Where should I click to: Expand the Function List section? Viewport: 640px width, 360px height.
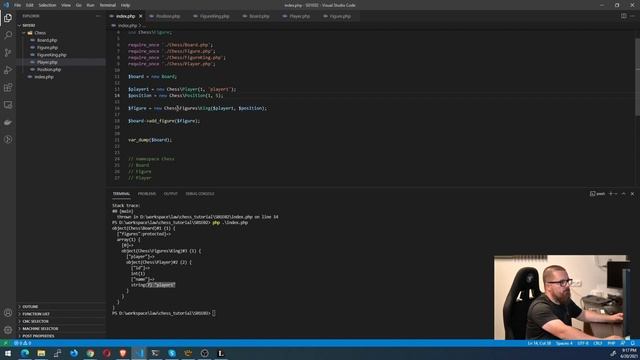60,314
